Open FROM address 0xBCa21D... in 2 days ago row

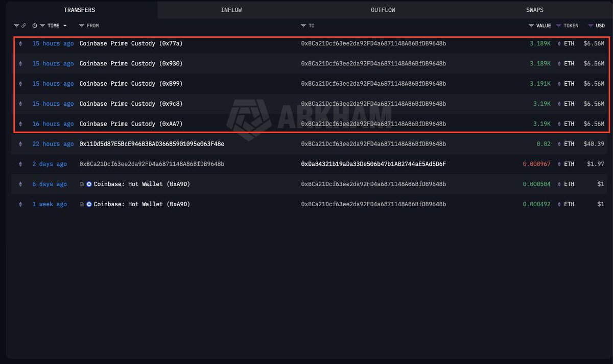point(152,164)
